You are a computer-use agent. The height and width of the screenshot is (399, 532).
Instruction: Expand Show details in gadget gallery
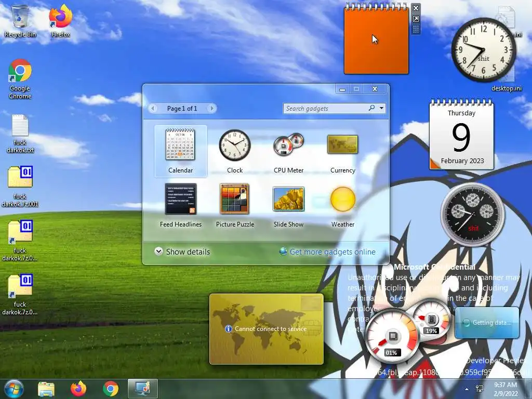tap(182, 252)
